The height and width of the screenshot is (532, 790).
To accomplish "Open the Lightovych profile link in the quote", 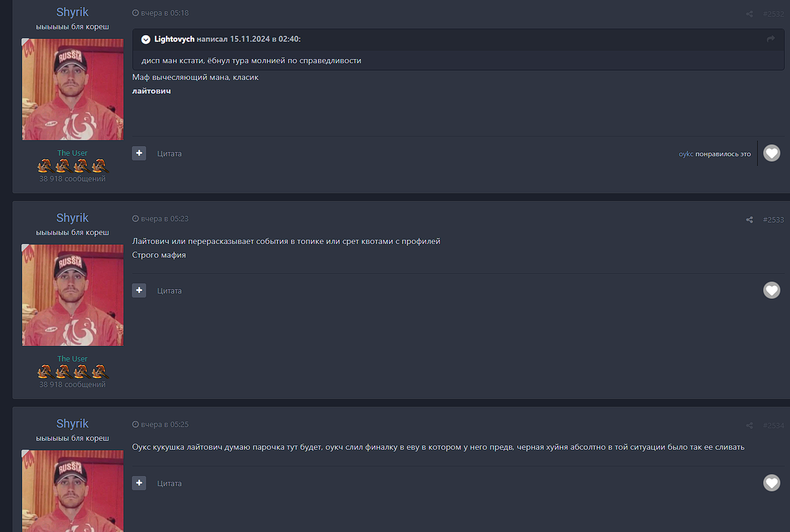I will 174,39.
